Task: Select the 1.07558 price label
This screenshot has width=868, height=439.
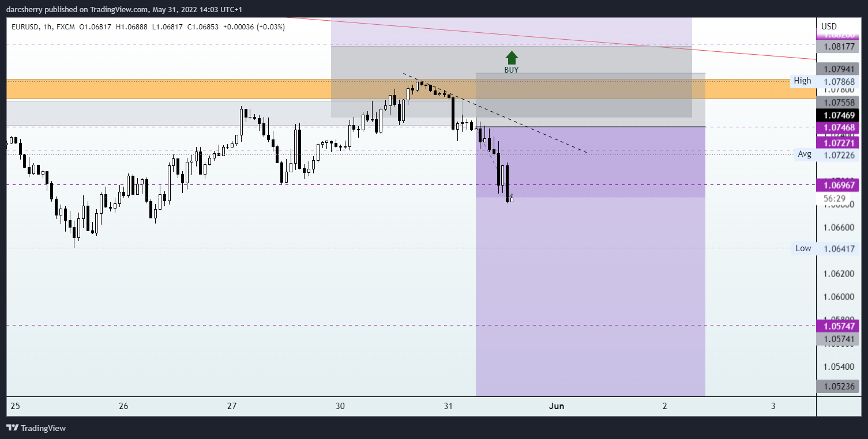Action: pos(839,102)
